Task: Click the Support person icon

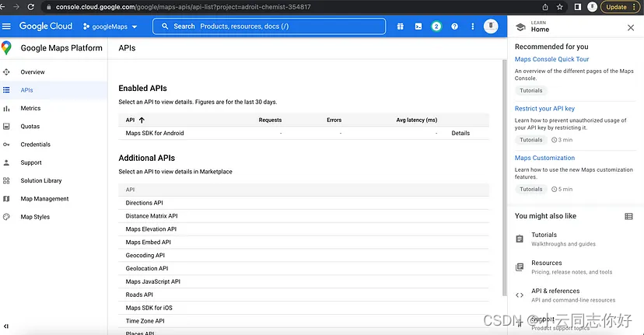Action: (x=6, y=162)
